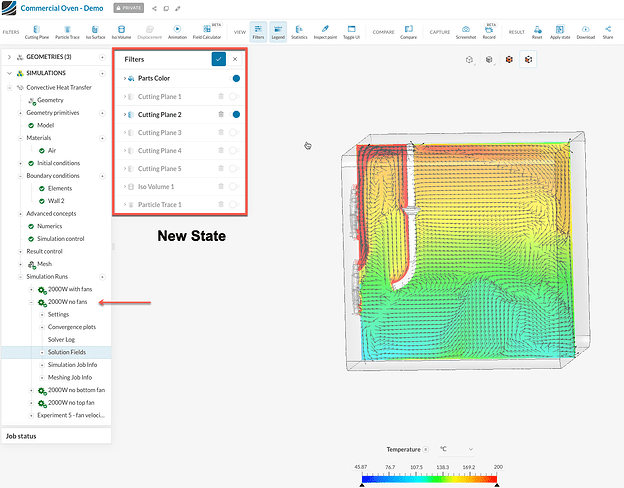Toggle off the Parts Color filter
624x488 pixels.
[236, 77]
